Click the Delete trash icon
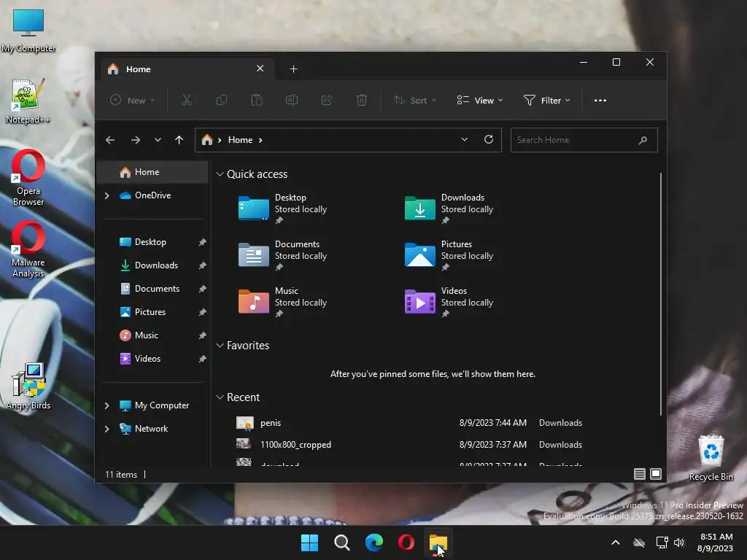The image size is (747, 560). pos(362,100)
